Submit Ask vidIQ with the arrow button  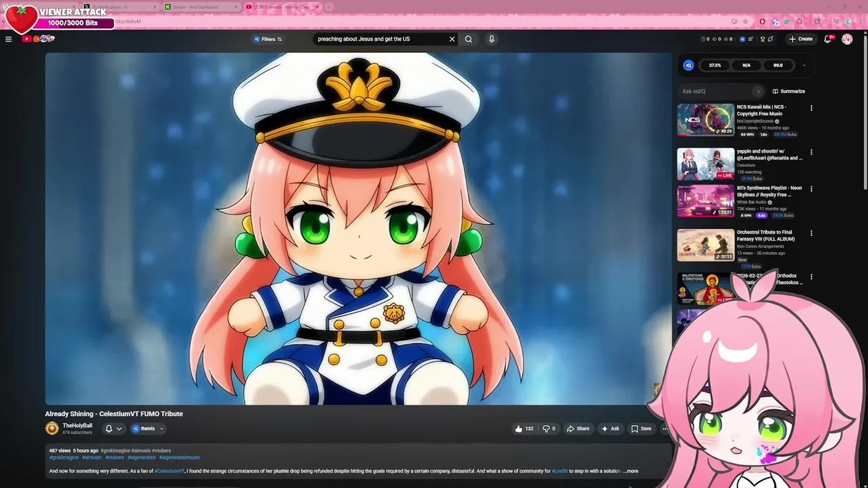click(758, 91)
